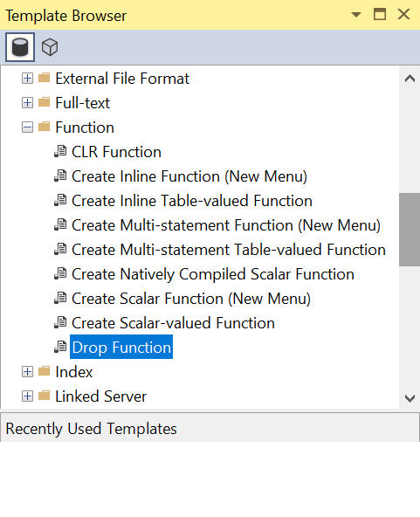Maximize the Template Browser panel
This screenshot has height=517, width=420.
click(x=380, y=15)
